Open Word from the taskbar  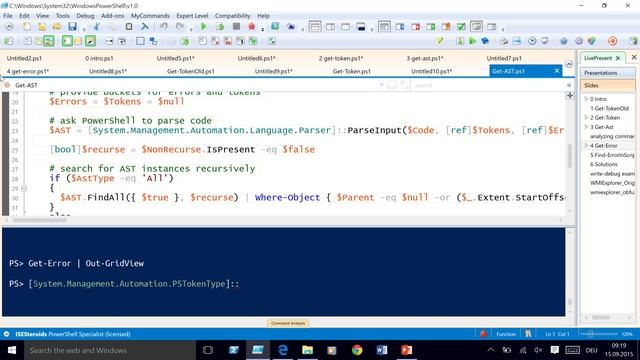(382, 350)
